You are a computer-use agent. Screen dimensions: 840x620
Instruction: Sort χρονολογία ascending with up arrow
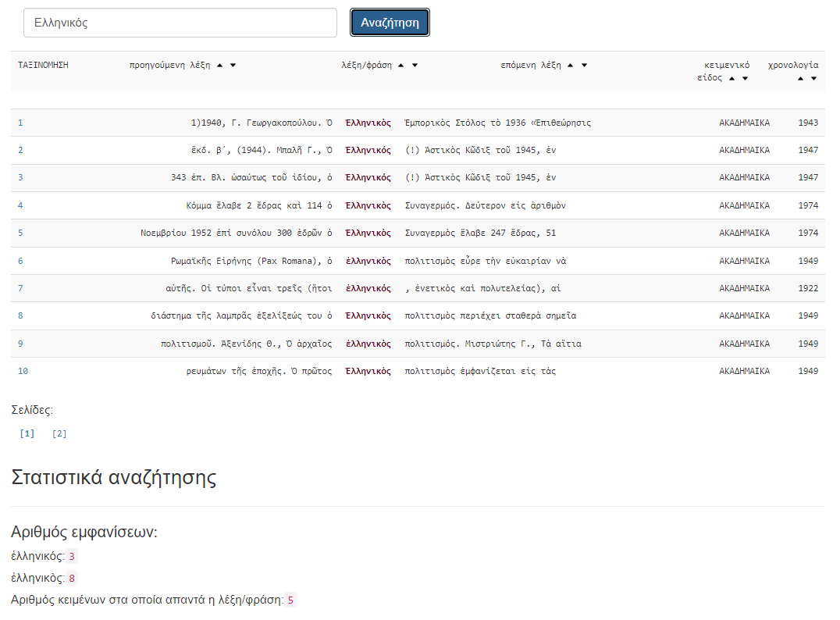point(801,79)
